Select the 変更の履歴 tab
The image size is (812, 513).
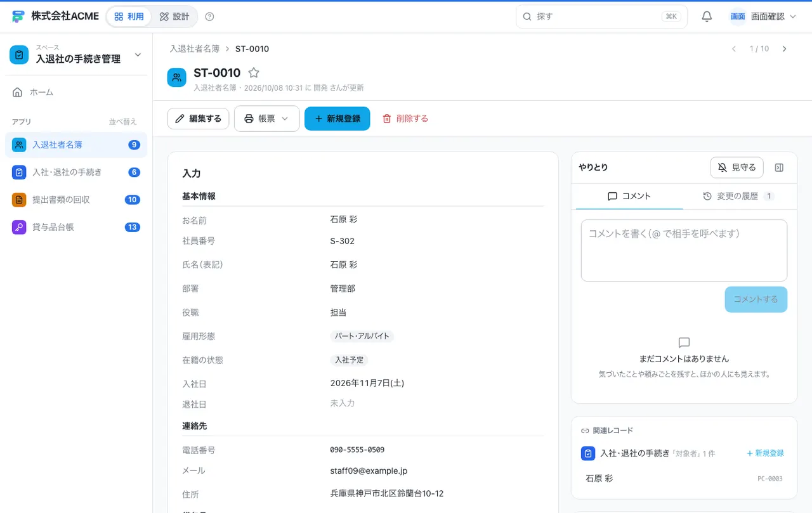coord(738,197)
